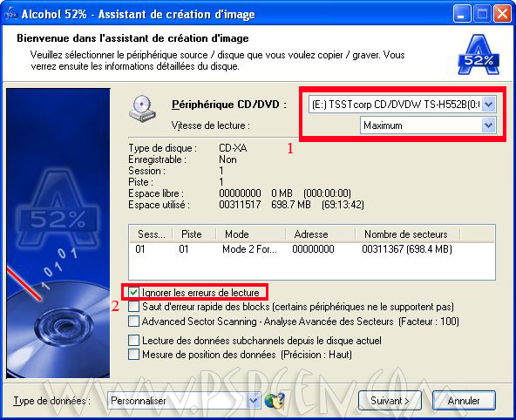The height and width of the screenshot is (420, 516).
Task: Click the Sess... column header
Action: click(x=151, y=234)
